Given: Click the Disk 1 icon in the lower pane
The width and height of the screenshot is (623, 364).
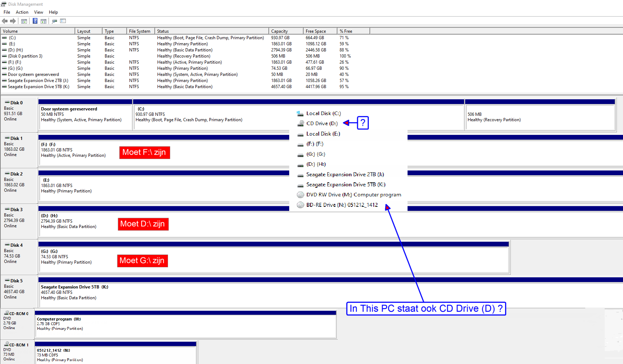Looking at the screenshot, I should point(7,138).
